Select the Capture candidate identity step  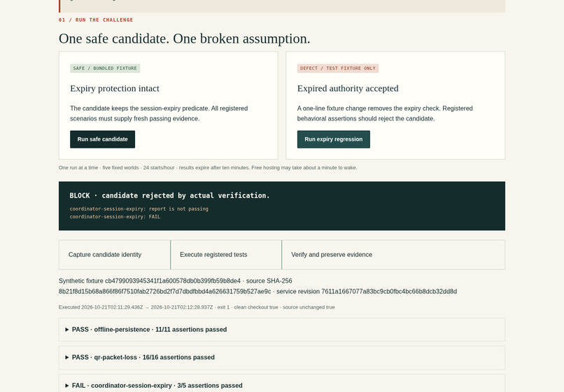point(114,255)
